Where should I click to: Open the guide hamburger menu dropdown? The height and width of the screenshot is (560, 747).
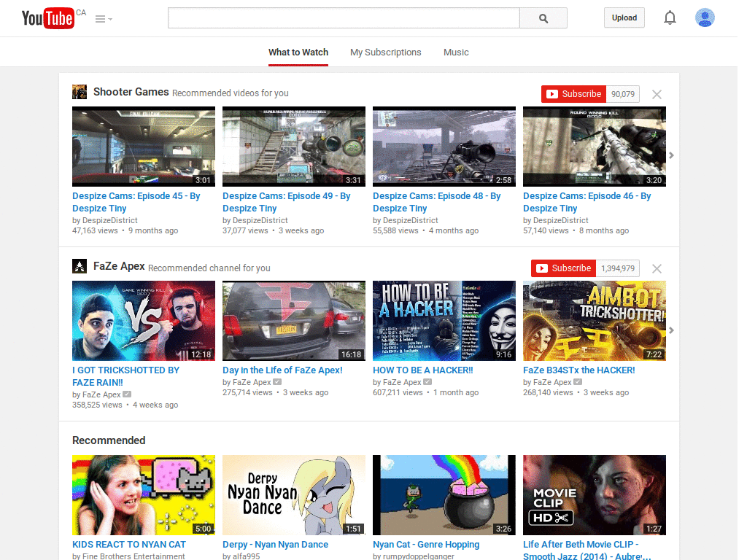[x=104, y=19]
